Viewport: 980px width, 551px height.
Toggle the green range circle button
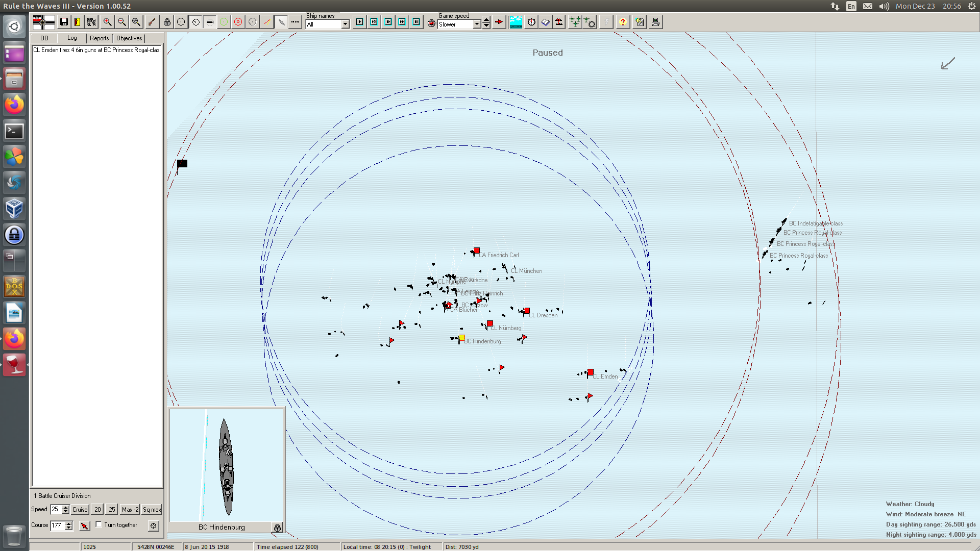224,22
